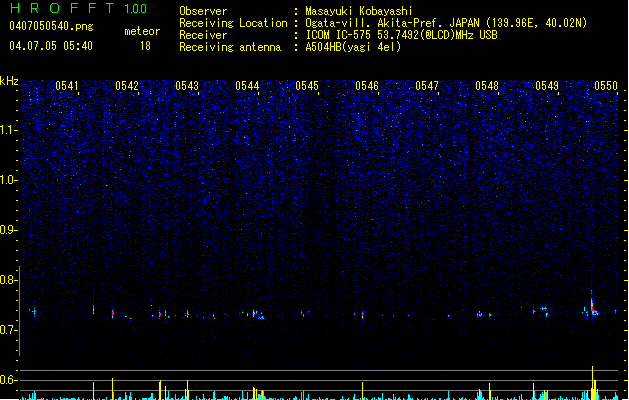Screen dimensions: 629x400
Task: Select the filename 0407050540.png
Action: (x=51, y=26)
